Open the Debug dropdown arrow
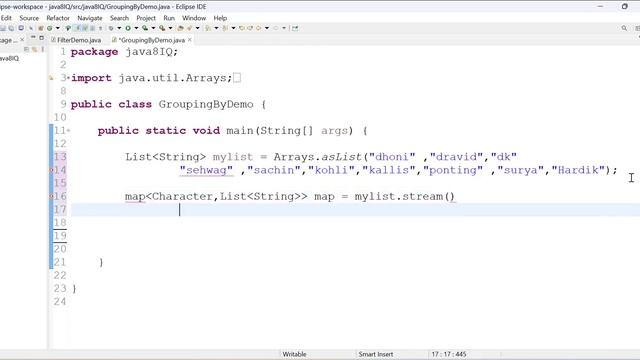 point(119,28)
